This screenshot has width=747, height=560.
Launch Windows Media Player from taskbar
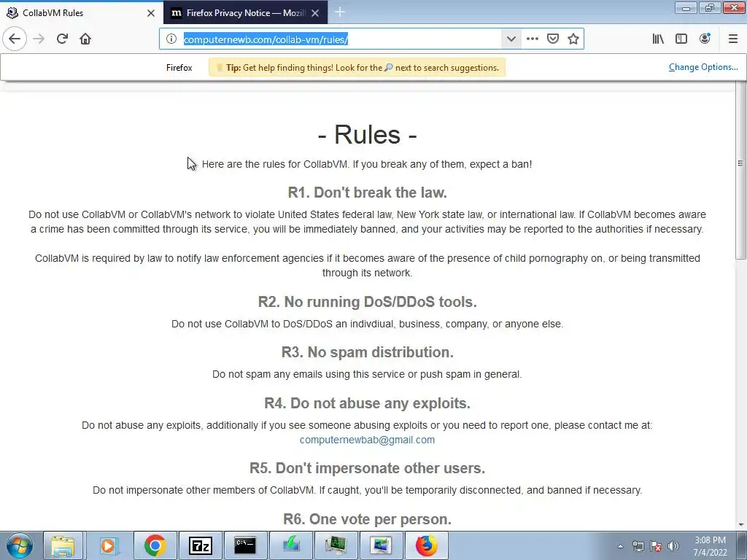[x=109, y=545]
